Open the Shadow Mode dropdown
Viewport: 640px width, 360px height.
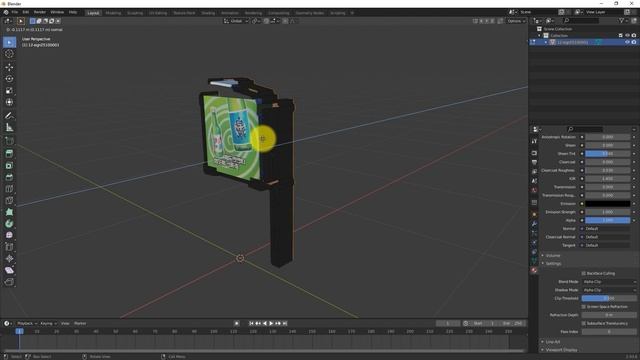tap(609, 290)
